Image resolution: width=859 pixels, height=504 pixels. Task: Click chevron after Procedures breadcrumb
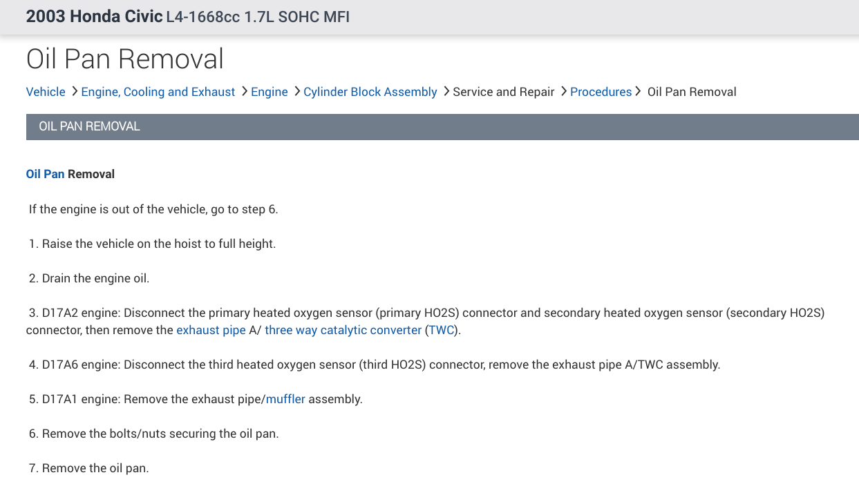coord(638,91)
